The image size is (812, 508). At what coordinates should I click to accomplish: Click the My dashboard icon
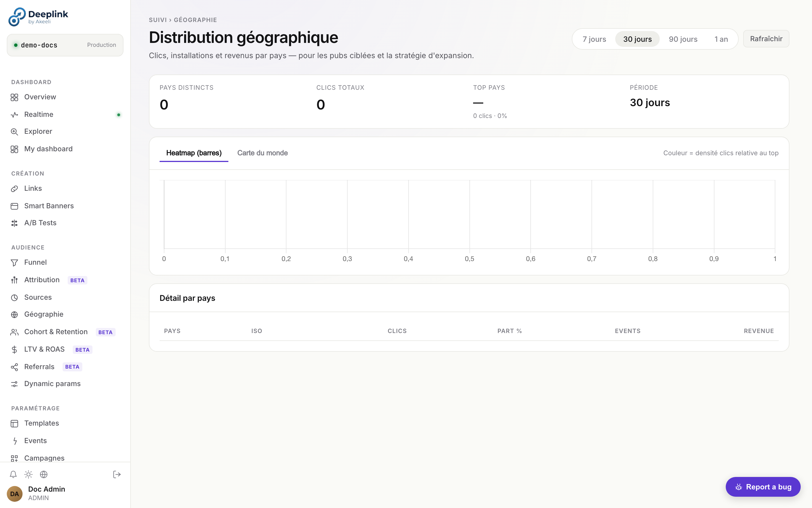[14, 149]
